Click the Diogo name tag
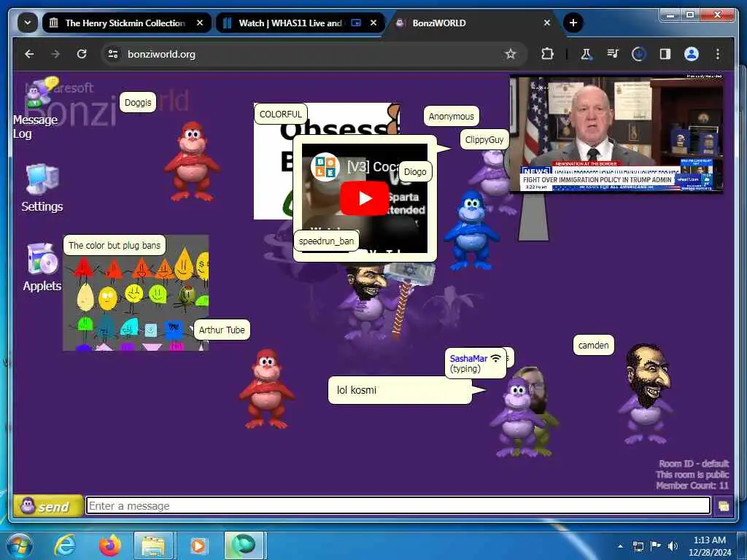This screenshot has height=560, width=747. (415, 172)
